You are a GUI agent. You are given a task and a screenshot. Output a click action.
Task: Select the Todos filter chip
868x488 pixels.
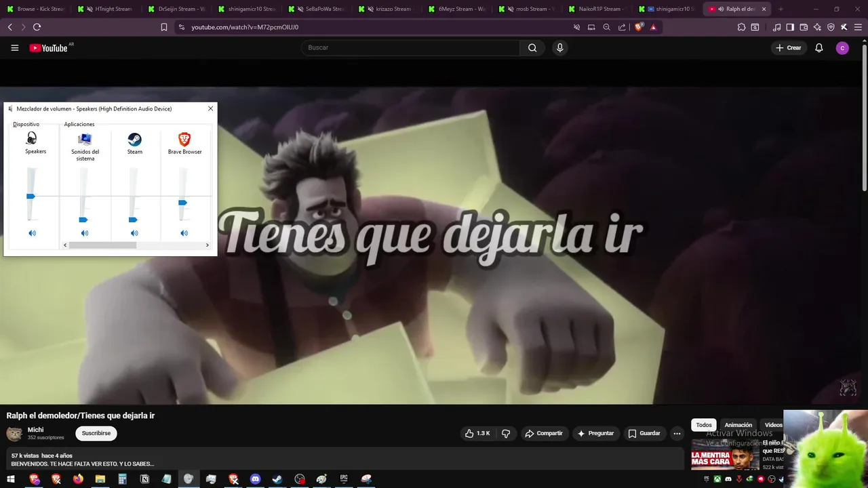[704, 425]
